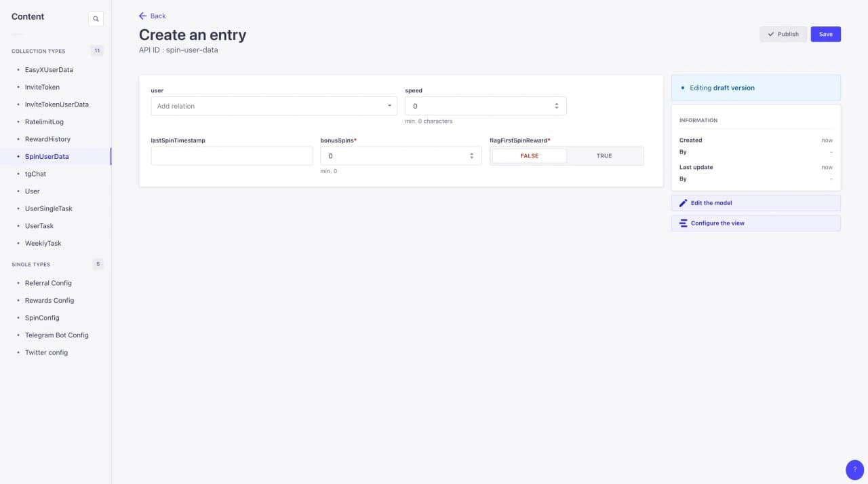Set flagFirstSpinReward to FALSE
This screenshot has height=484, width=868.
tap(529, 156)
